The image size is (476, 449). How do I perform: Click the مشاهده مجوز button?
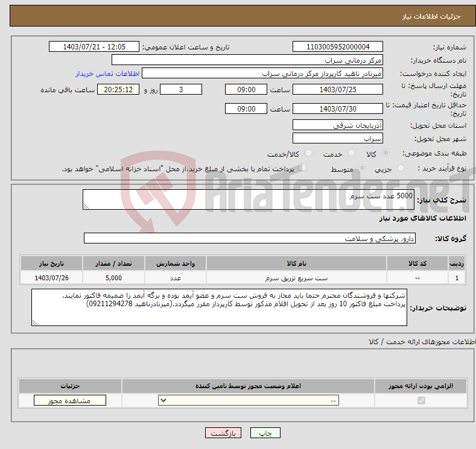click(x=70, y=401)
